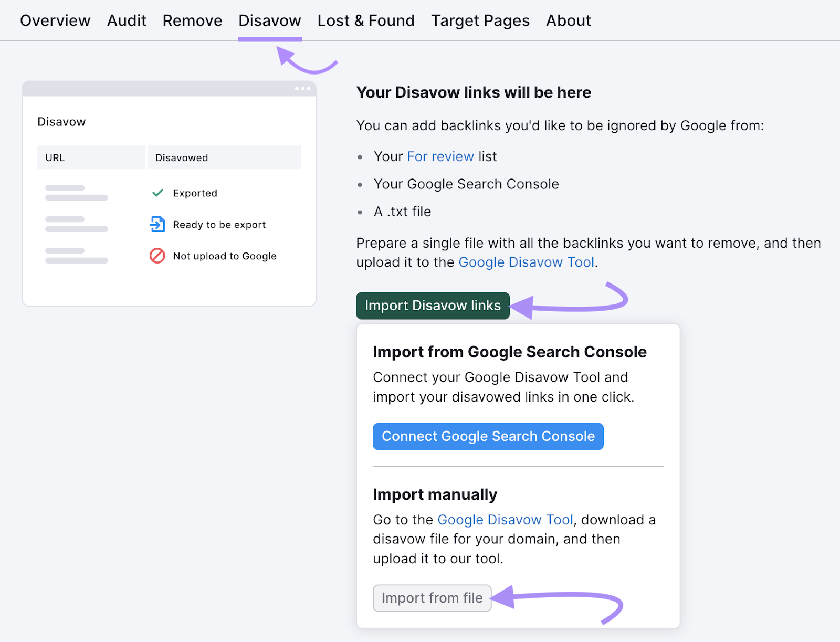Click the three-dot menu in the Disavow preview window

click(302, 88)
